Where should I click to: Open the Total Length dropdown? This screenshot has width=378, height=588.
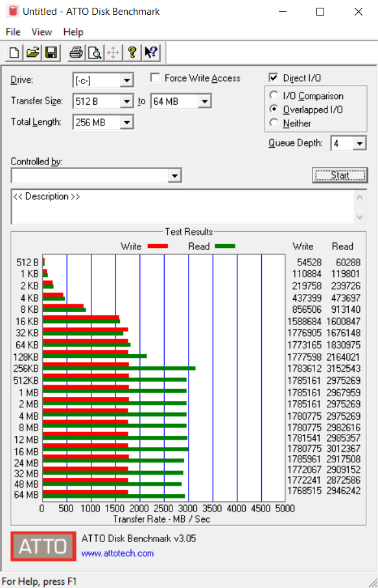click(x=126, y=122)
